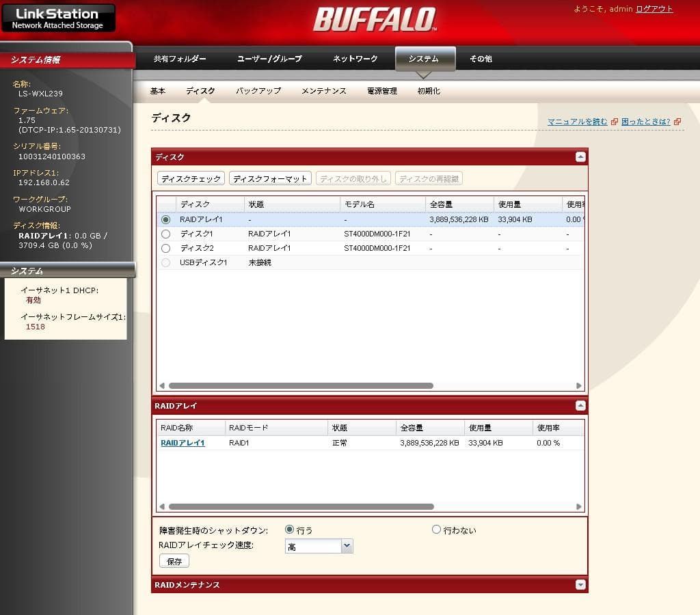Switch to the 初期化 sub-tab
The height and width of the screenshot is (615, 700).
pos(429,91)
